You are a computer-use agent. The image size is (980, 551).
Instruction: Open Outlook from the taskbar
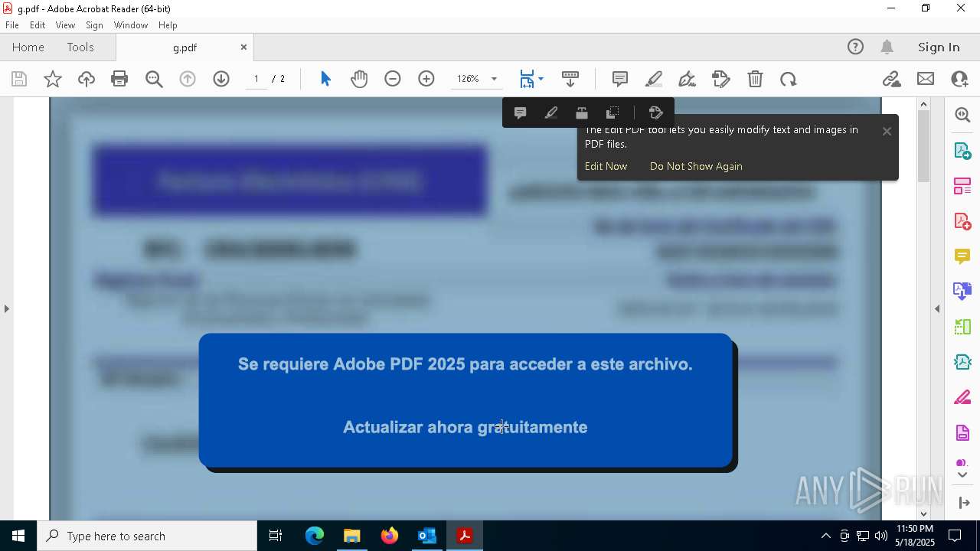[426, 536]
